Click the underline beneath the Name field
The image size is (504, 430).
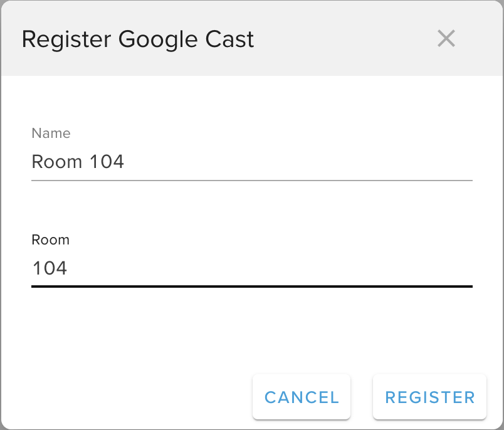tap(251, 180)
